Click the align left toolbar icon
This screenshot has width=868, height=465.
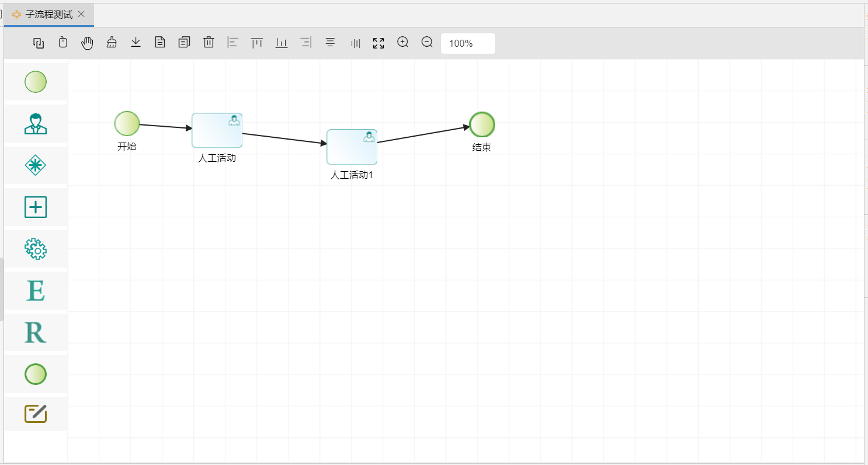pos(232,43)
